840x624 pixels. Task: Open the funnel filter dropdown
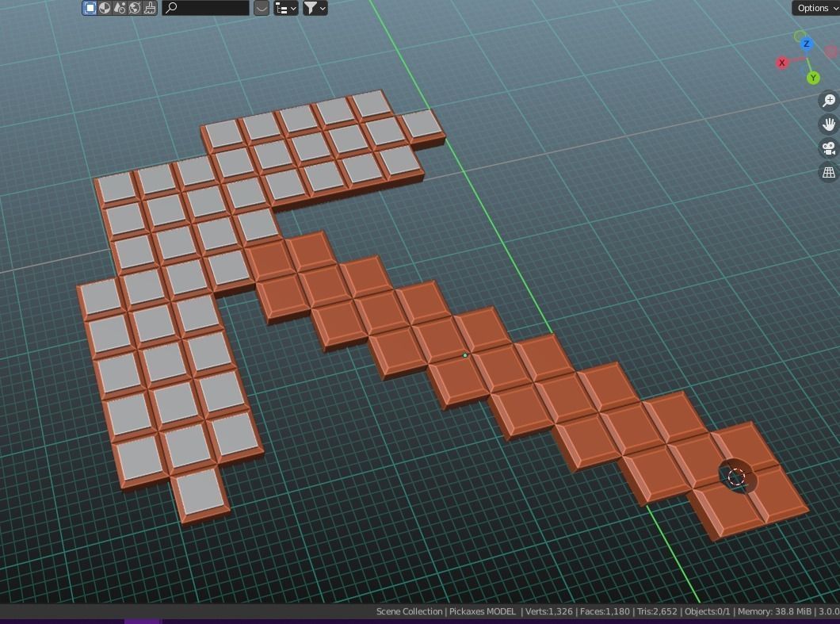[315, 8]
